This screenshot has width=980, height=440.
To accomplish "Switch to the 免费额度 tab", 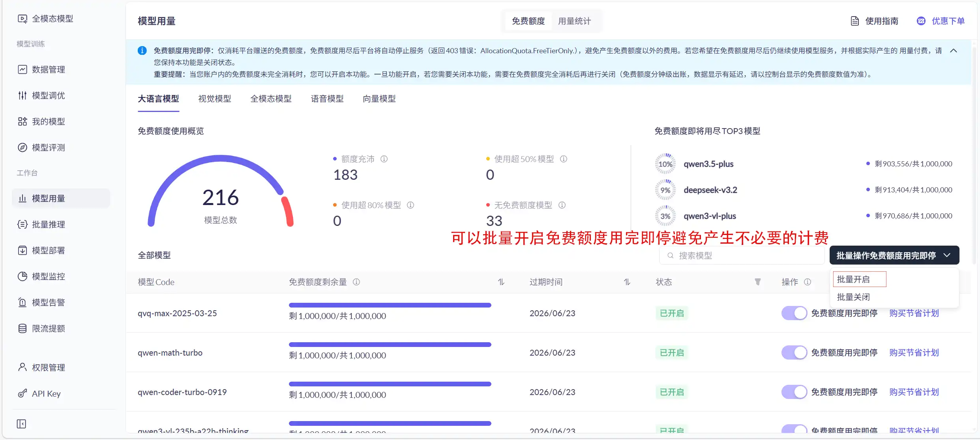I will 528,21.
